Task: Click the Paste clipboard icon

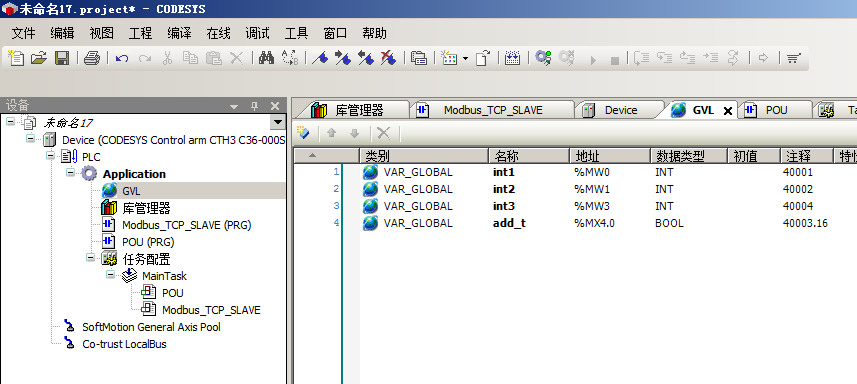Action: 213,58
